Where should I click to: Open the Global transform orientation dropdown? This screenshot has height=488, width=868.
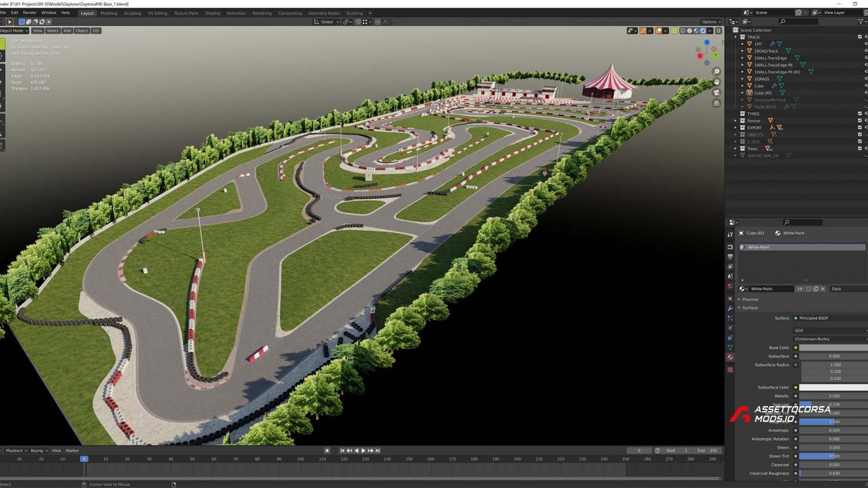pyautogui.click(x=327, y=22)
